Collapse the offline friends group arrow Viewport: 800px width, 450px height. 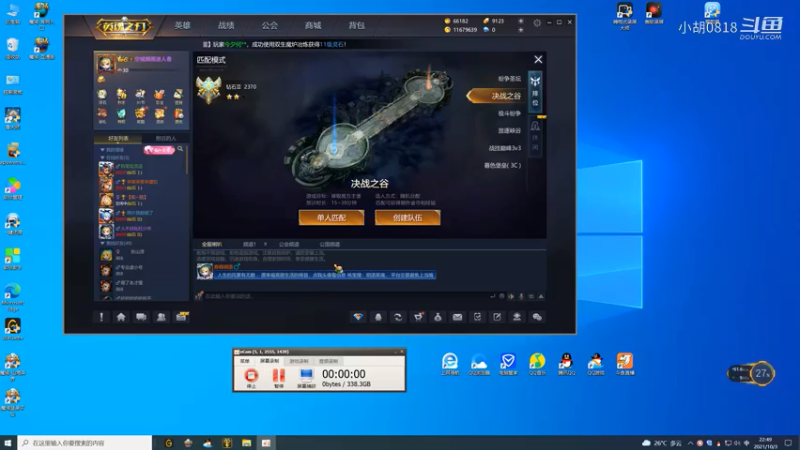tap(103, 244)
